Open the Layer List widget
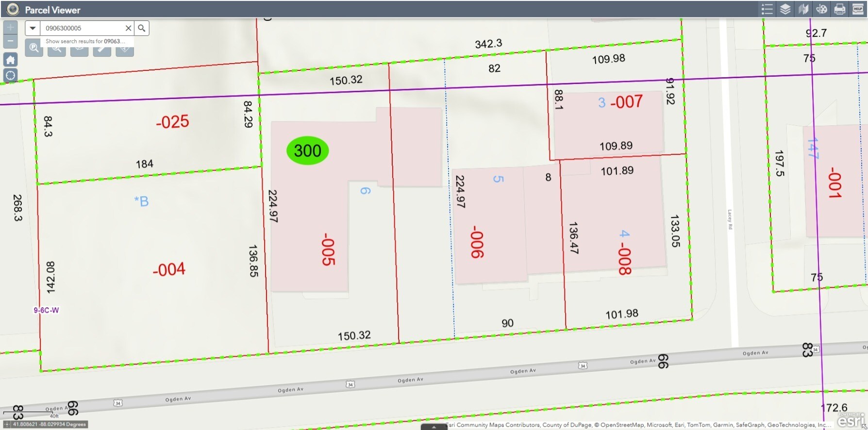The image size is (868, 430). 785,9
